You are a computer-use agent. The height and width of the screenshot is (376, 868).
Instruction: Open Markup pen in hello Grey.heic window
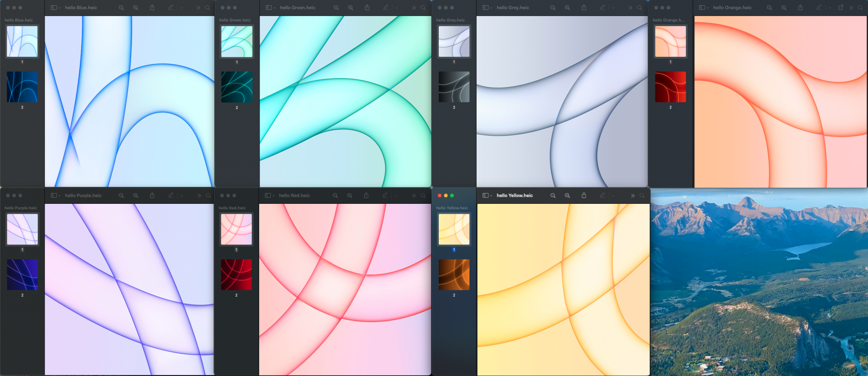click(602, 7)
